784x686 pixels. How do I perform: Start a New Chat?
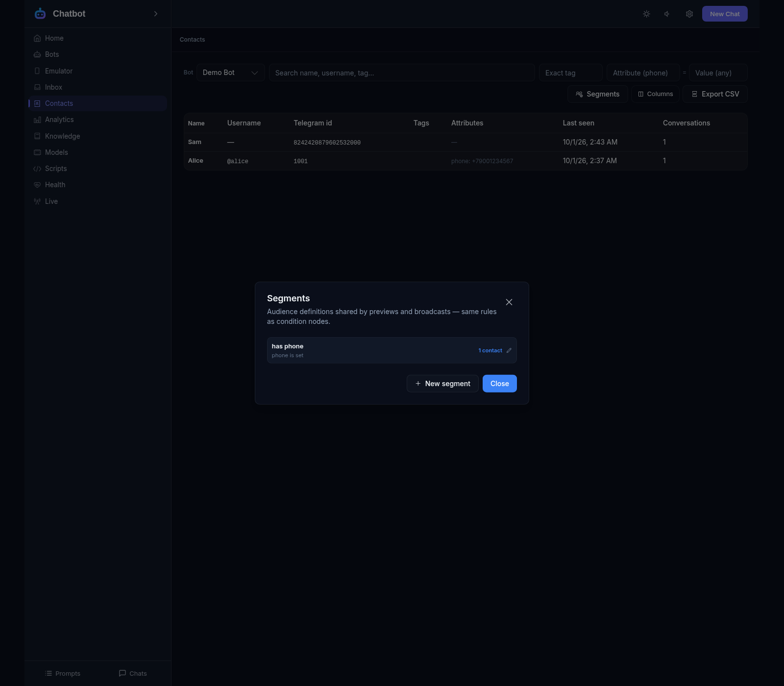pos(725,14)
